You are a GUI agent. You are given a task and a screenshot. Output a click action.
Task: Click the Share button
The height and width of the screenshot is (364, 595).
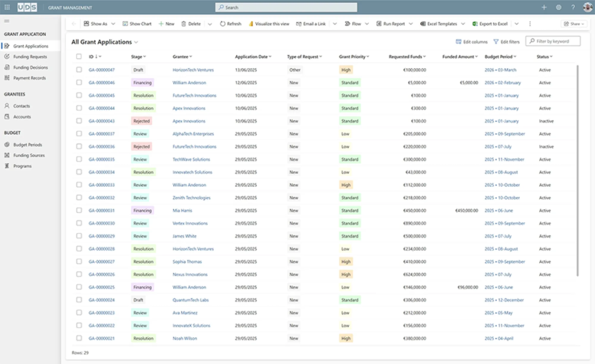tap(573, 24)
